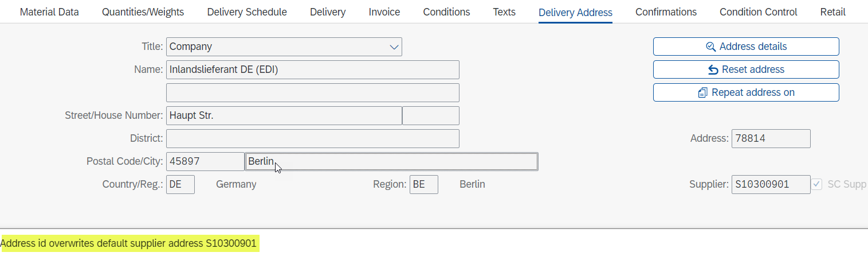Open the Delivery Schedule tab
Screen dimensions: 868x256
click(x=247, y=12)
